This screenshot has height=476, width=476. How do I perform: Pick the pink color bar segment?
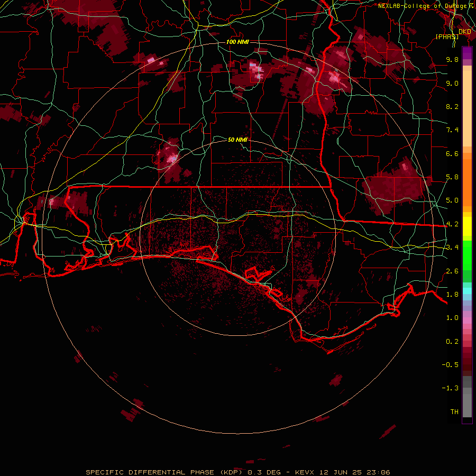[467, 321]
